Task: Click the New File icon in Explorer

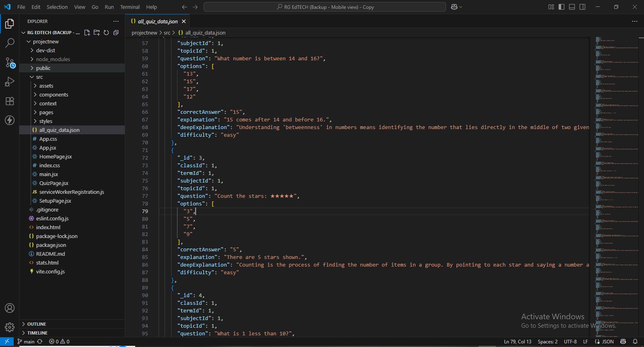Action: 87,33
